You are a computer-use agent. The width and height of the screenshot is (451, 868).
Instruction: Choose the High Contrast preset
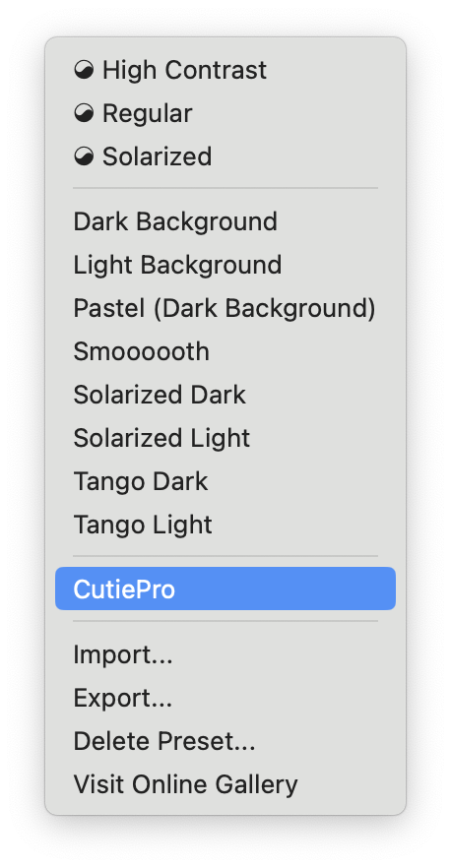pyautogui.click(x=225, y=70)
